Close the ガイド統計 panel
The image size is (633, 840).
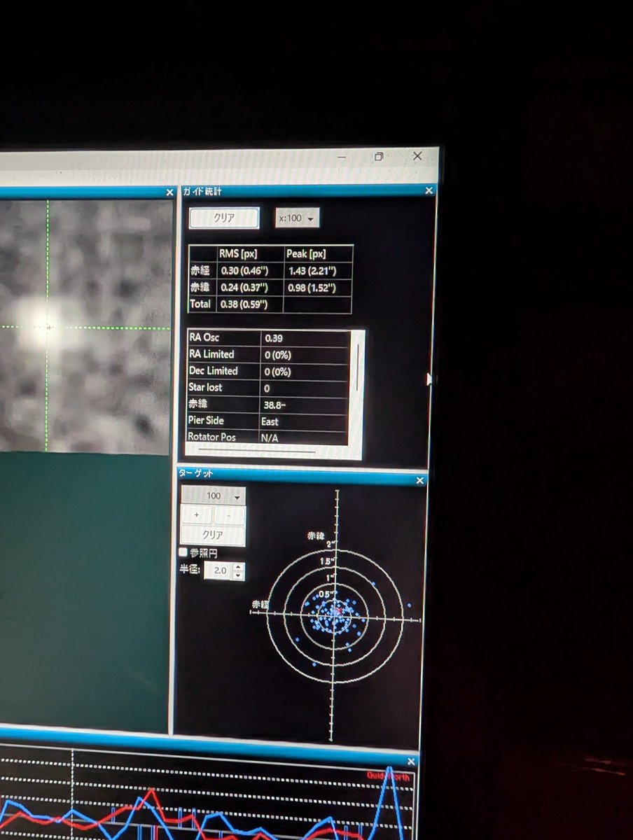(429, 190)
